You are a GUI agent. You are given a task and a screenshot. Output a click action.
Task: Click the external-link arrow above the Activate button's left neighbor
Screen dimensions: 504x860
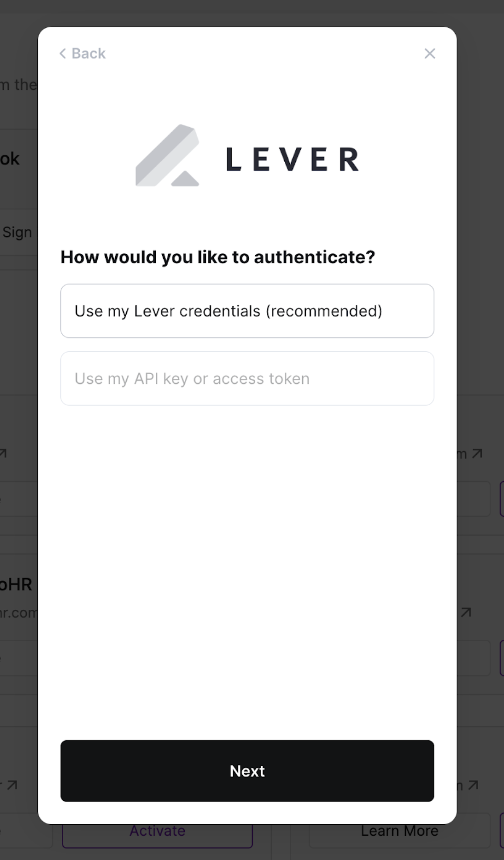click(12, 785)
